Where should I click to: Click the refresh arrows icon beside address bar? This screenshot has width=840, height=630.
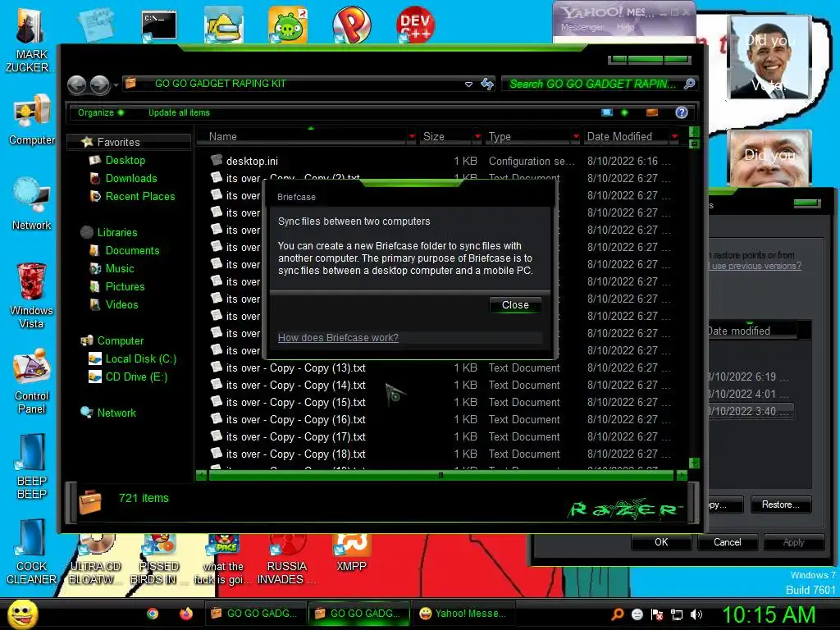point(487,84)
